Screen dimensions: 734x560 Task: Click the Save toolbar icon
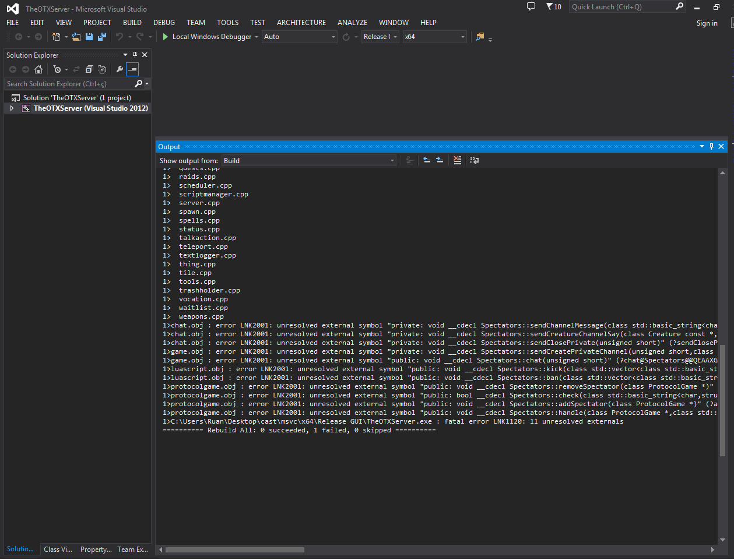tap(89, 37)
